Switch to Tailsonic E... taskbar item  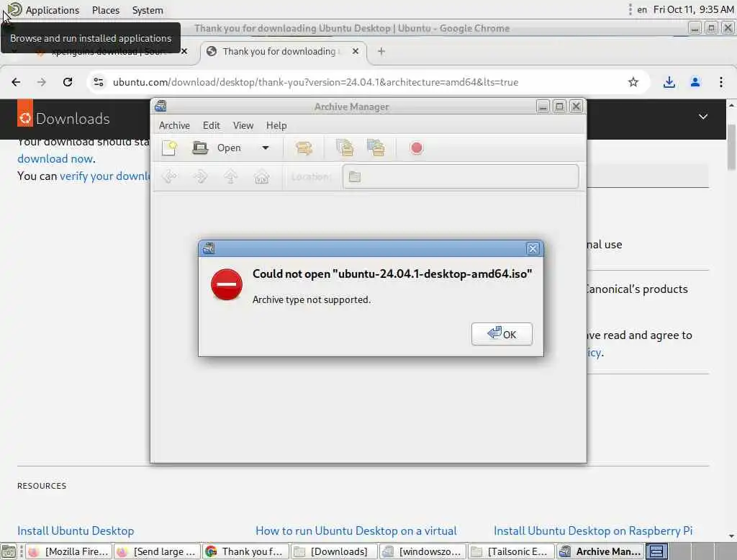coord(510,551)
